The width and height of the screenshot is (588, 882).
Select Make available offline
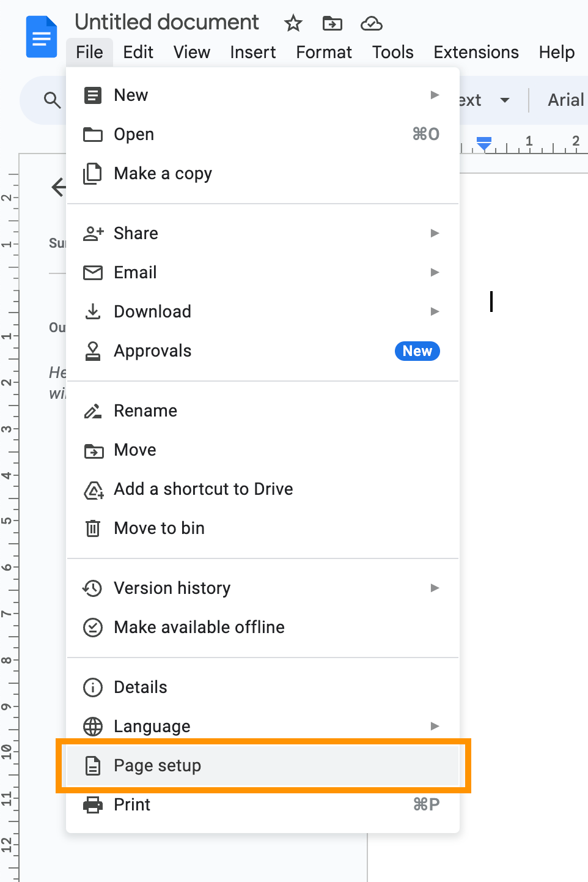263,628
